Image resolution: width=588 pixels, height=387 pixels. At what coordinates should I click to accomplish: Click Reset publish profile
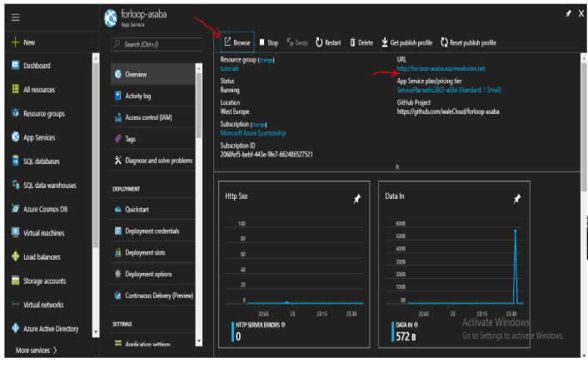[x=468, y=42]
